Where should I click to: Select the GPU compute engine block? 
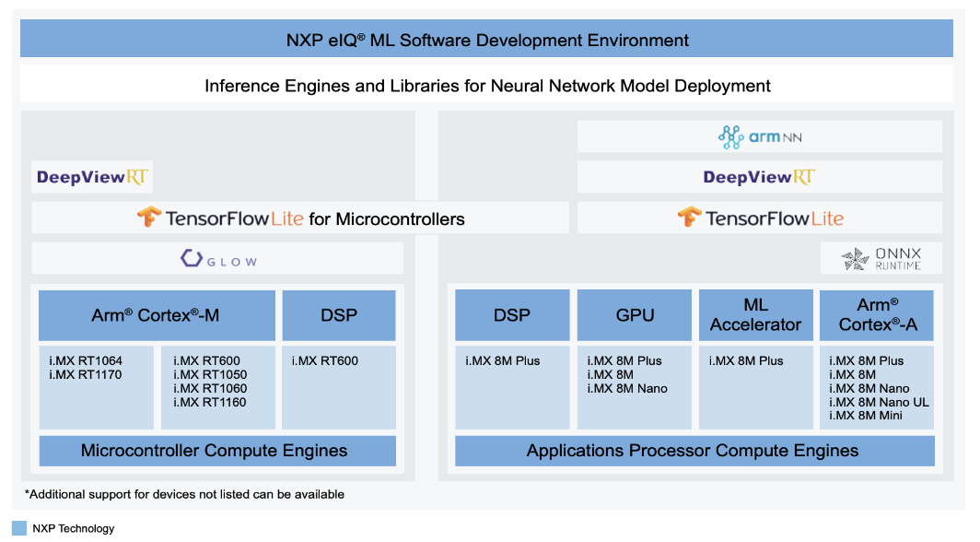click(635, 315)
